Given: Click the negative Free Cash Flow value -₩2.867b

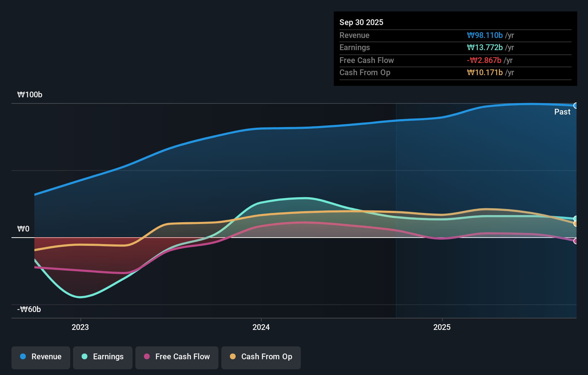Looking at the screenshot, I should click(483, 60).
